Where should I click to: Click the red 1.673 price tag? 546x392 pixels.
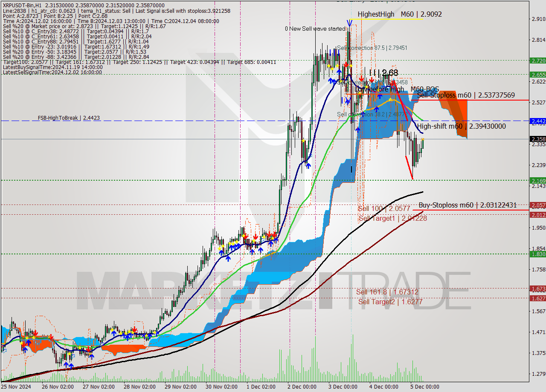pyautogui.click(x=538, y=288)
